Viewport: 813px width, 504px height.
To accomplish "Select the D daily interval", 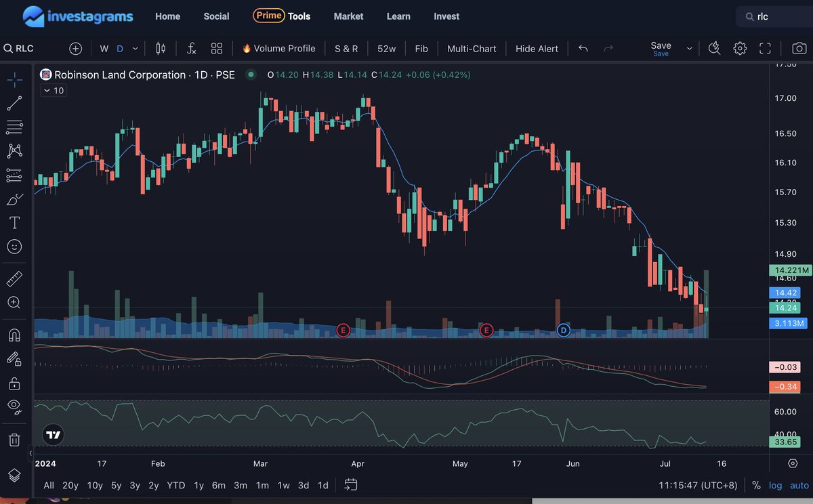I will 120,49.
